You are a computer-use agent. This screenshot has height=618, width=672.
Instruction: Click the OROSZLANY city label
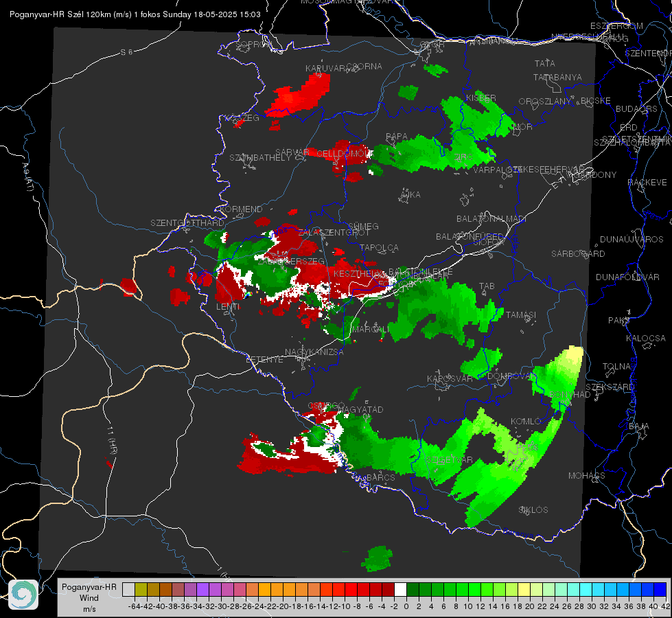tap(545, 101)
